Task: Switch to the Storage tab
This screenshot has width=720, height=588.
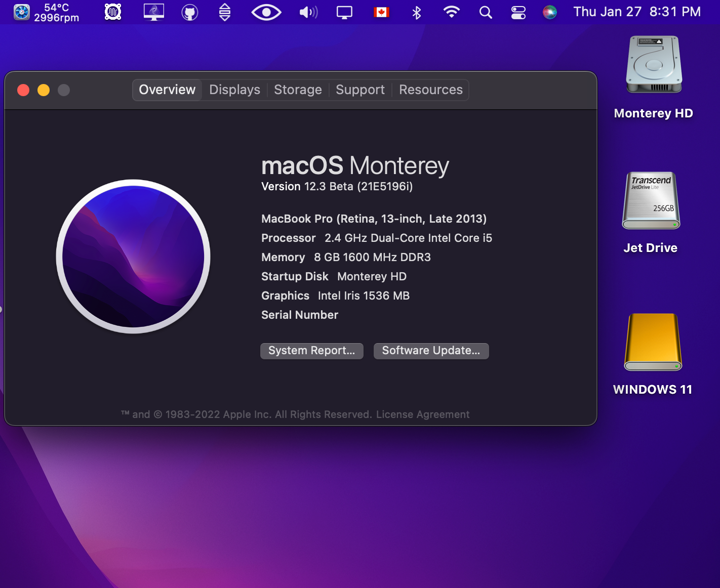Action: [298, 90]
